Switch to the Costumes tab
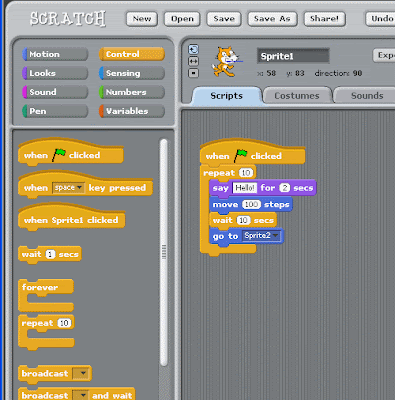This screenshot has height=400, width=395. tap(297, 96)
